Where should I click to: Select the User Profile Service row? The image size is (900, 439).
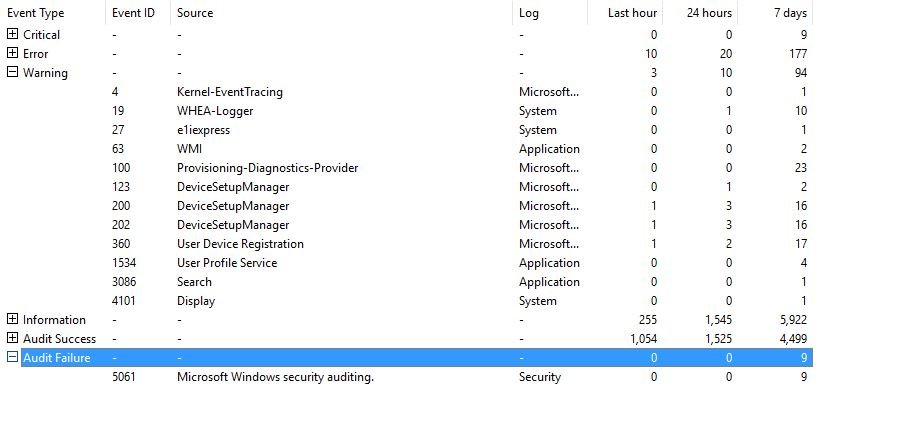click(406, 262)
